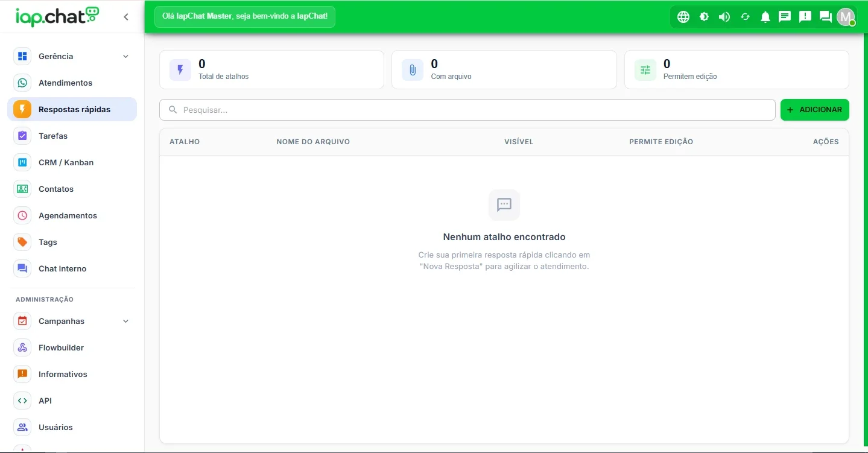Open announcements exclamation icon in header

pos(805,17)
